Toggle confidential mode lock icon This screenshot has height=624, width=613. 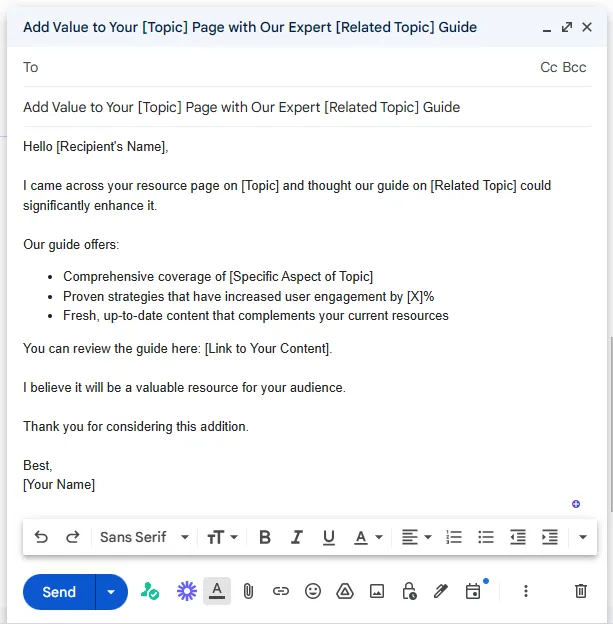409,591
